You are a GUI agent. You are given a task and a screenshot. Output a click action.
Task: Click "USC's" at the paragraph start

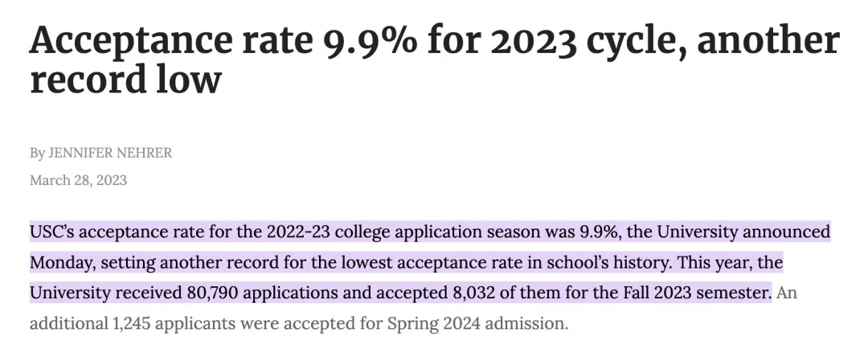(x=52, y=232)
